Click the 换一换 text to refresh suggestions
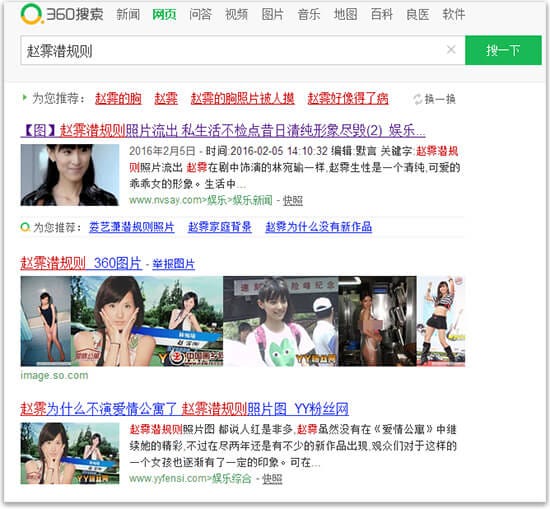Viewport: 550px width, 509px height. [x=440, y=99]
